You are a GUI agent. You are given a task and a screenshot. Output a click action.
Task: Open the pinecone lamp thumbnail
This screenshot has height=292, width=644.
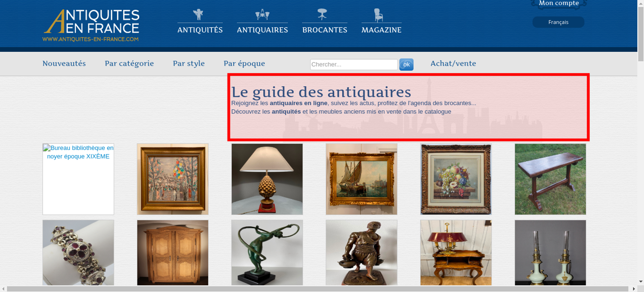(x=267, y=179)
